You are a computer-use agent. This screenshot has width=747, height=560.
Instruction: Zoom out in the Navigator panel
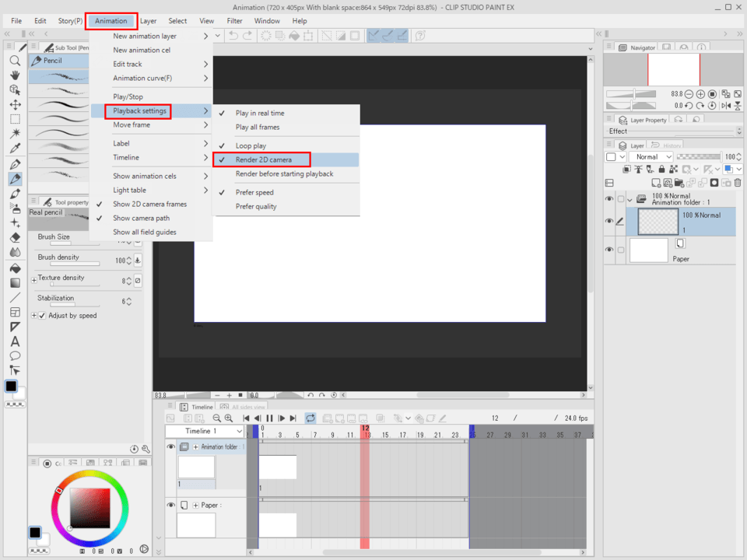689,94
